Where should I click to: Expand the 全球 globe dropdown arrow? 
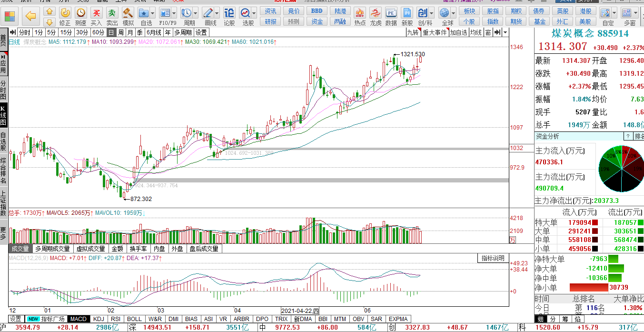tap(454, 13)
